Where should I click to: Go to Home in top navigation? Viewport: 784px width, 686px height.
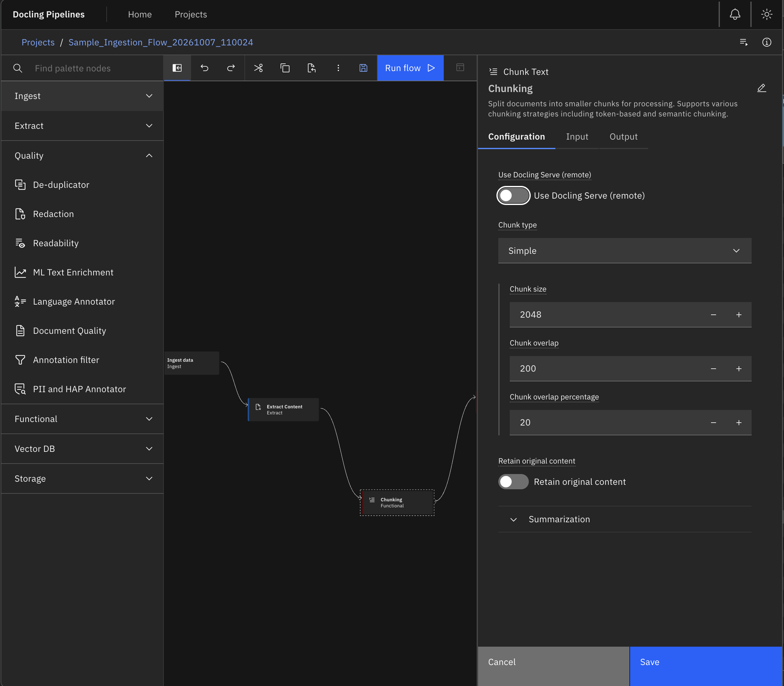tap(140, 15)
